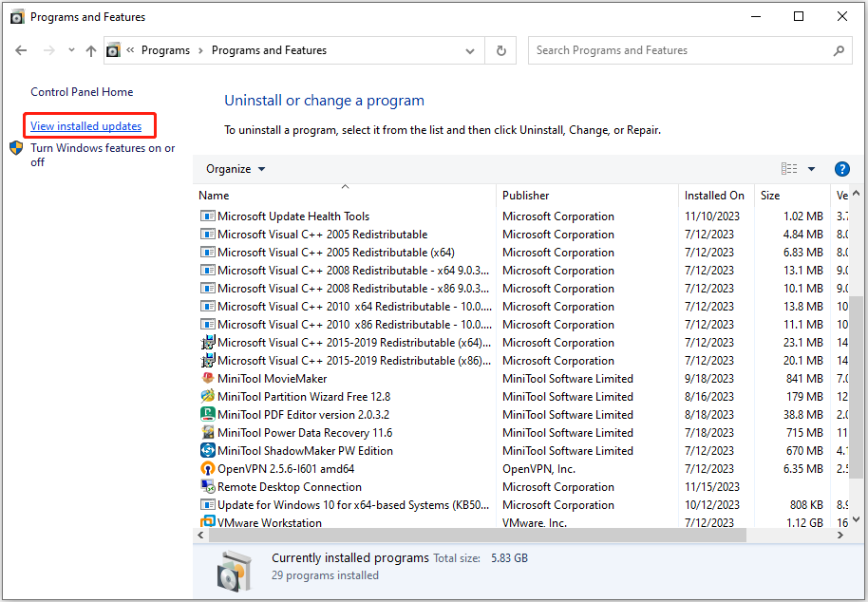Click the 841 MB size cell

coord(804,379)
